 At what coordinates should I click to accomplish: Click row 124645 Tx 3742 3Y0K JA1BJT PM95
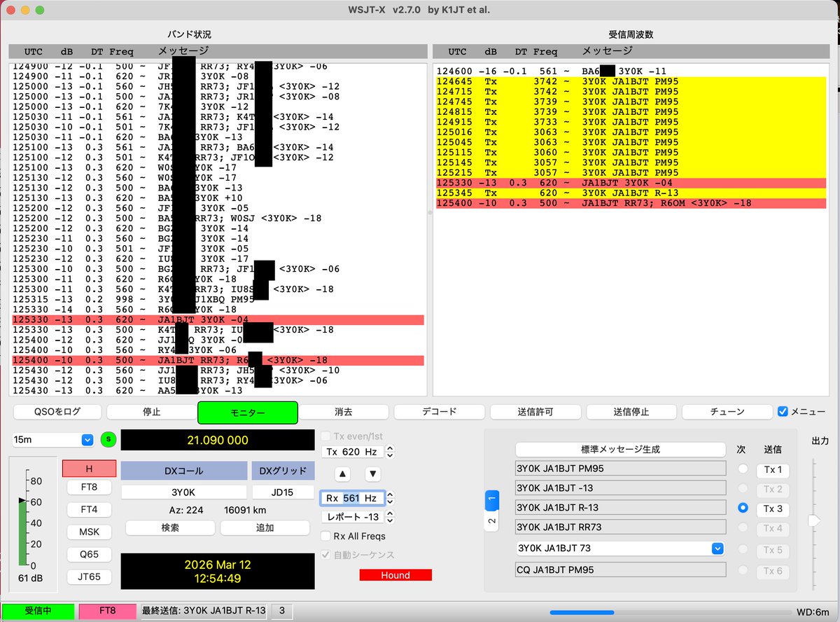[x=631, y=81]
